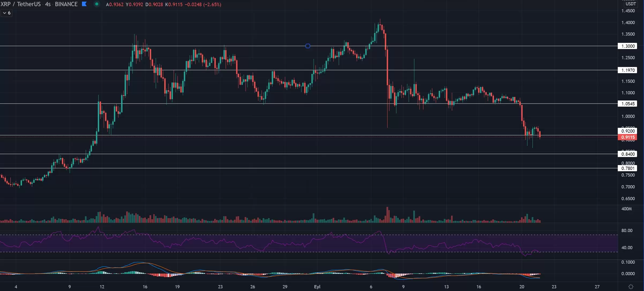Select the 1.1970 horizontal line price label
The width and height of the screenshot is (644, 291).
coord(627,70)
